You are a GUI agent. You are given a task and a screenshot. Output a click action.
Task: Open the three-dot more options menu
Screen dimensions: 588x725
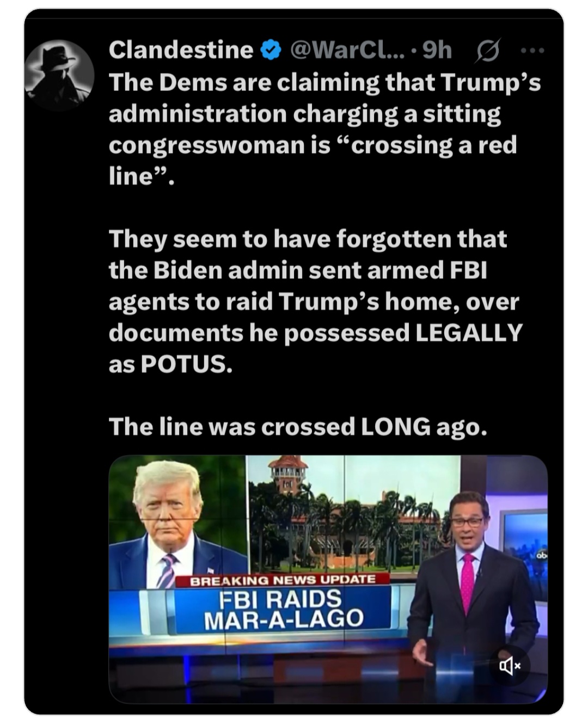pyautogui.click(x=532, y=51)
